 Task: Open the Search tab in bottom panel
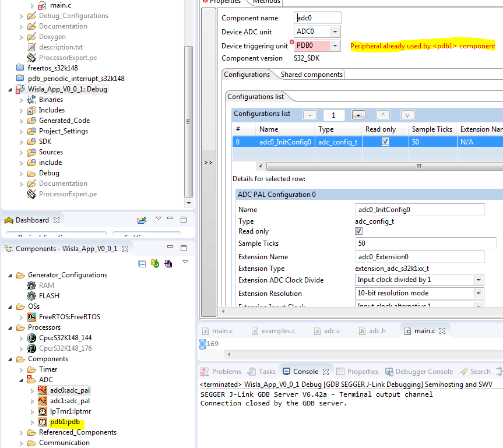(x=475, y=371)
